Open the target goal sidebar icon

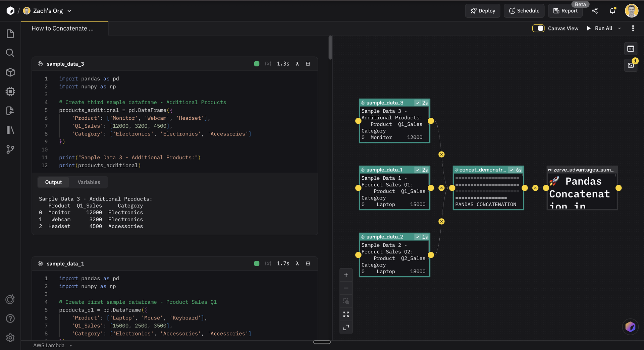[10, 299]
